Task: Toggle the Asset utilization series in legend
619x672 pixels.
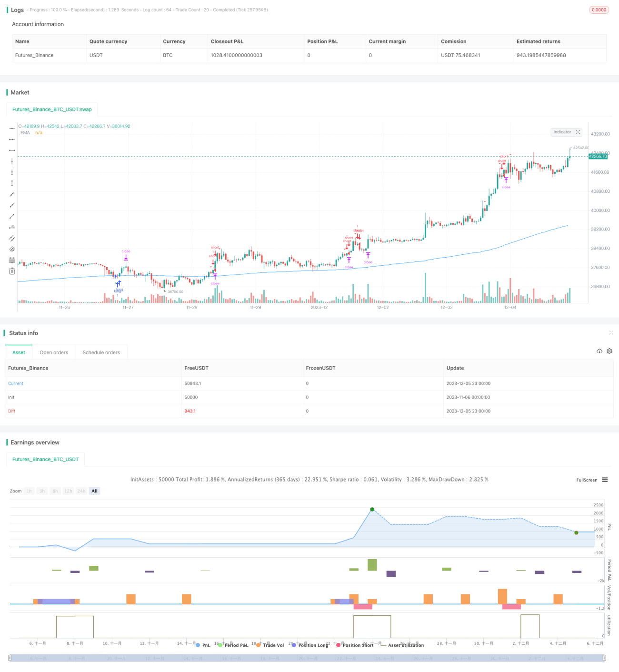Action: coord(402,645)
